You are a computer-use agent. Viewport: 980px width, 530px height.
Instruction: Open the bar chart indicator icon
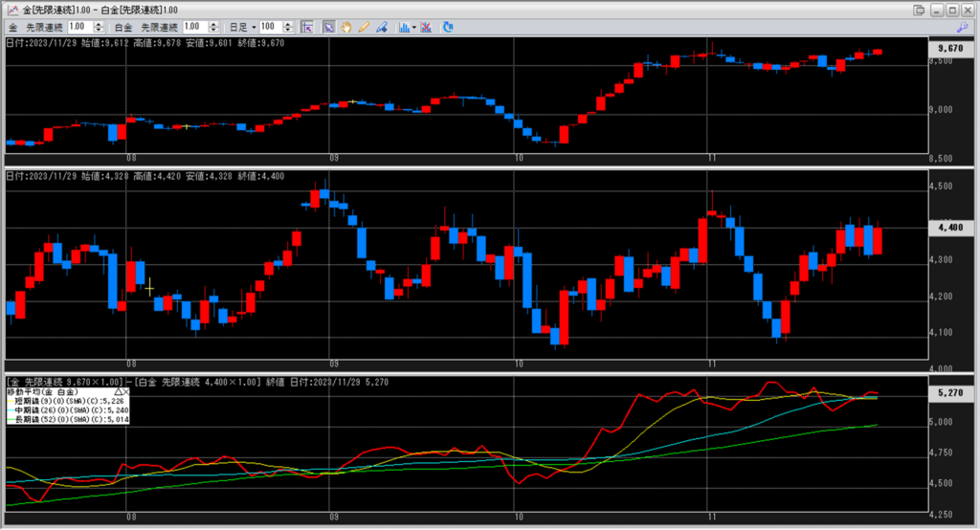coord(404,27)
